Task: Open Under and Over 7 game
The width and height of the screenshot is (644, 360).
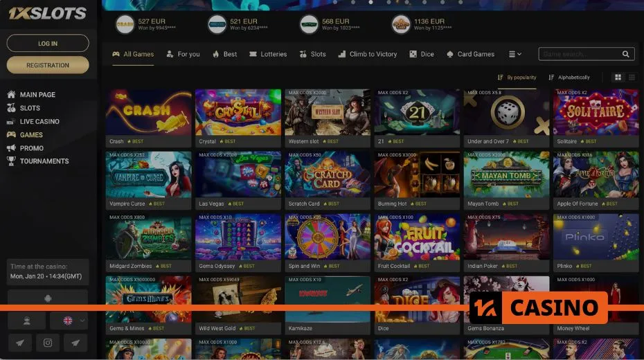Action: tap(506, 118)
